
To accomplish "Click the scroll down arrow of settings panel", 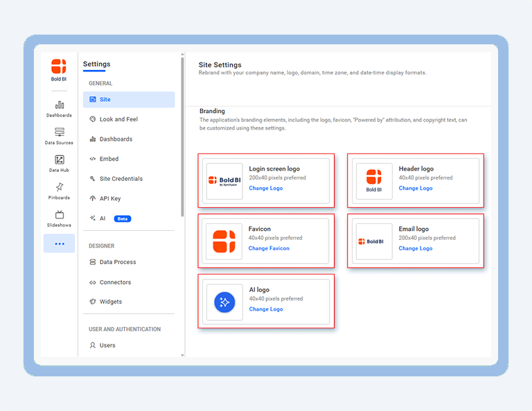I will click(x=182, y=356).
